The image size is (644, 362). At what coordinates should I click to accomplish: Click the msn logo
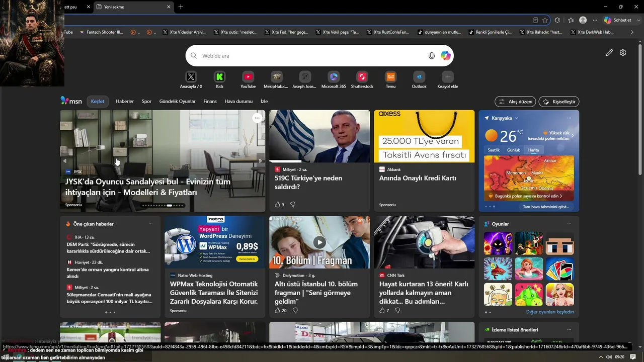[x=71, y=101]
